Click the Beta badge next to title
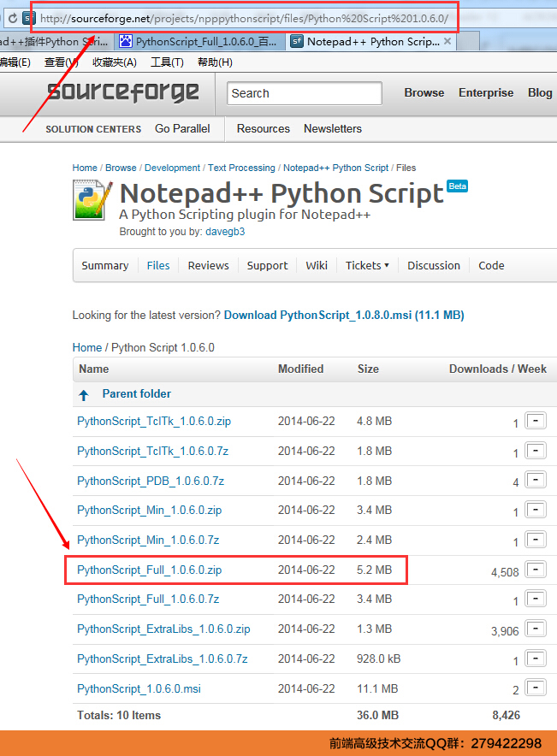557x756 pixels. point(457,186)
